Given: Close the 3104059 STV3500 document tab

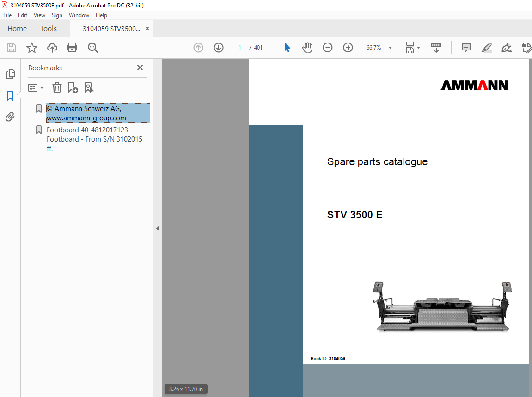Looking at the screenshot, I should click(x=147, y=29).
